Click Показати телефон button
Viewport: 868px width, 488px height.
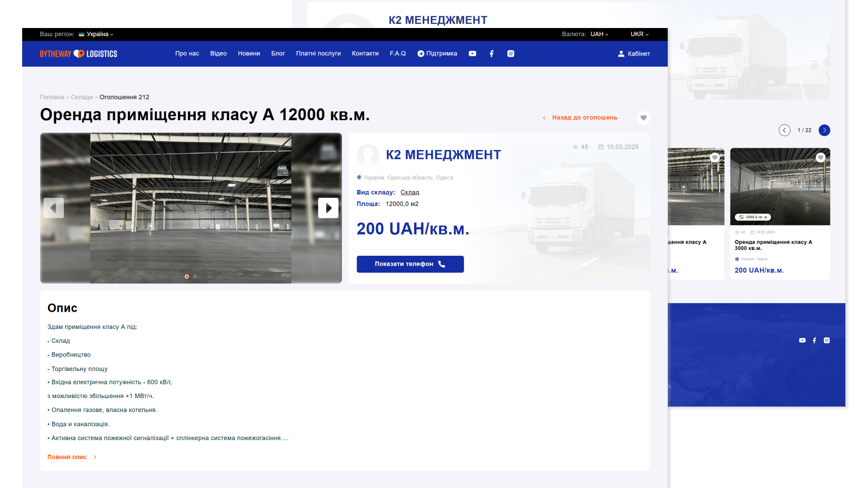click(x=410, y=264)
